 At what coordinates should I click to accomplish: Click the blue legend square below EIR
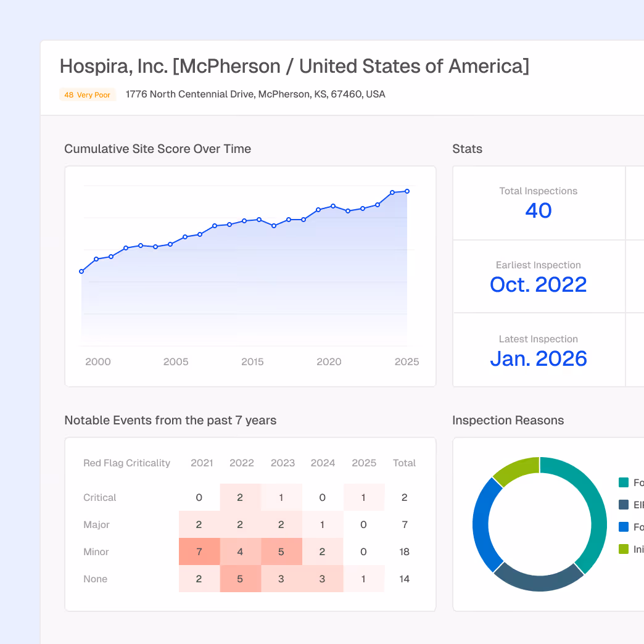[x=623, y=527]
